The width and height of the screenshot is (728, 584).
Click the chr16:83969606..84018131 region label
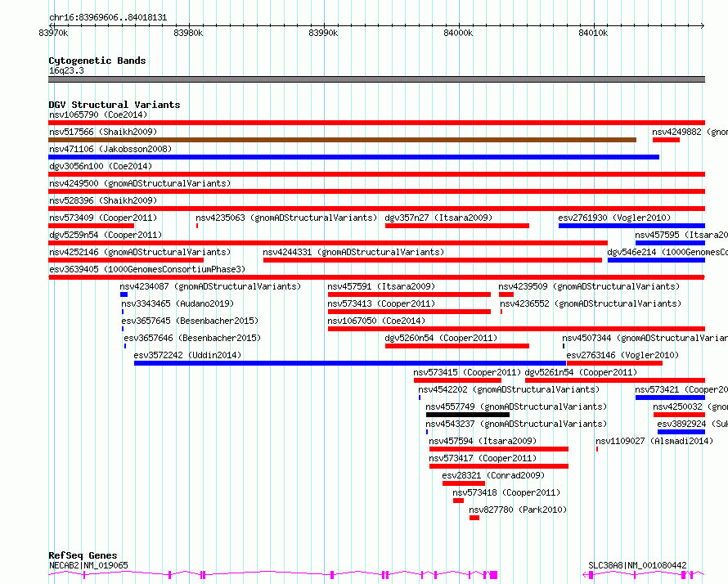108,17
